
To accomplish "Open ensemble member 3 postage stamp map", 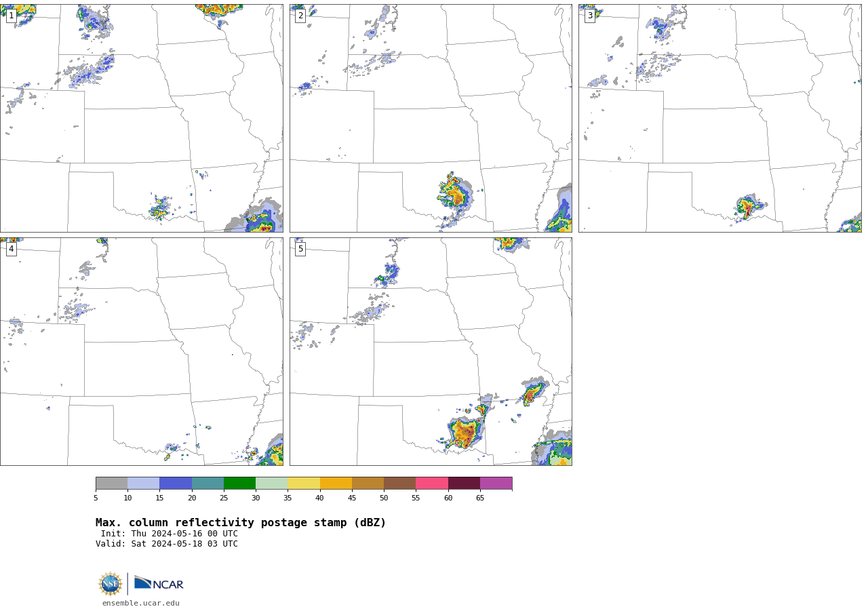I will click(x=720, y=118).
